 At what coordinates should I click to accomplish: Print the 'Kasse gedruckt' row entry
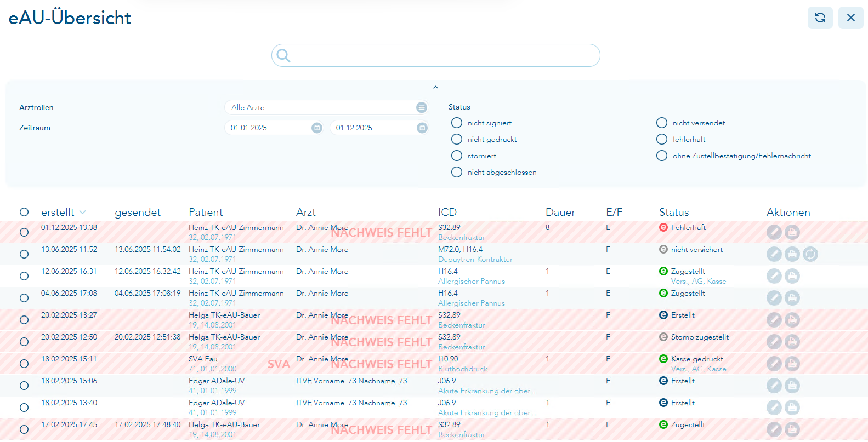point(792,364)
